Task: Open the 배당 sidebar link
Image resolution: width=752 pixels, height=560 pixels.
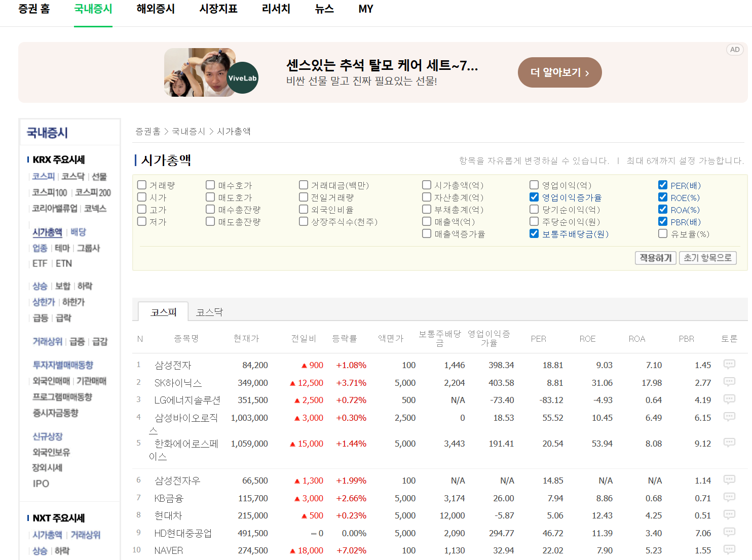Action: point(78,232)
